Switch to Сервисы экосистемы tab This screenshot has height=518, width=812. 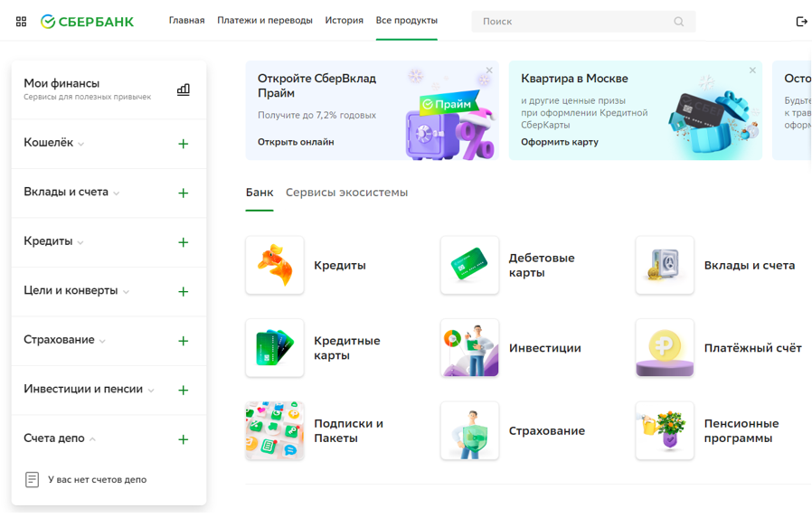pyautogui.click(x=347, y=193)
